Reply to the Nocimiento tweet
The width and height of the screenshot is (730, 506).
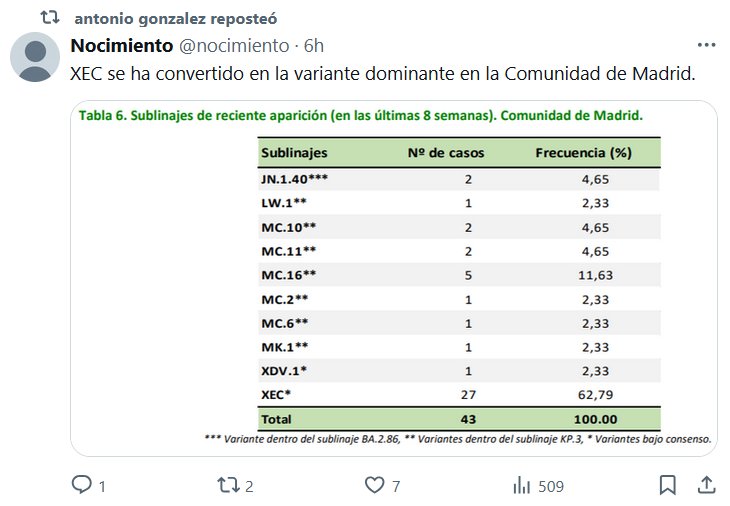pos(81,486)
